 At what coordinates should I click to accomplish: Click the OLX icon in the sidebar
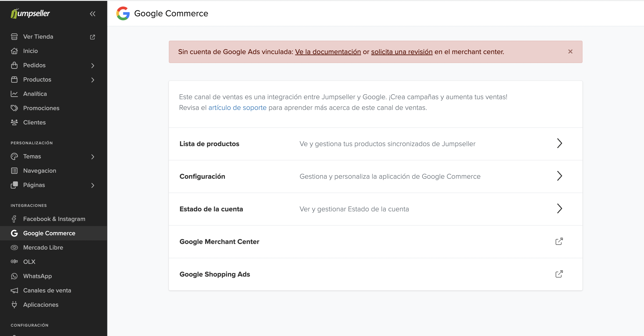click(14, 262)
